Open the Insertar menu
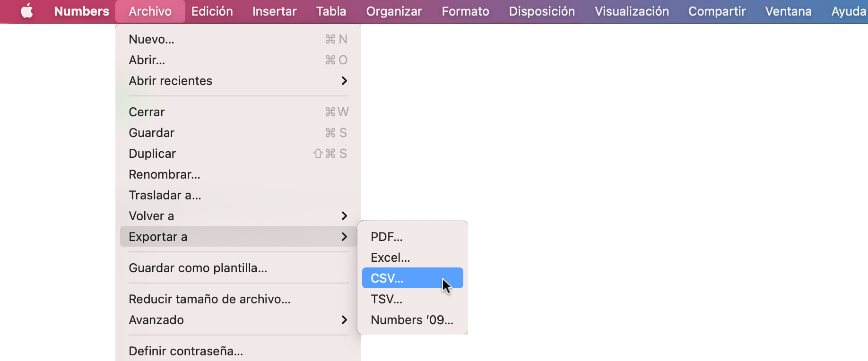Image resolution: width=868 pixels, height=361 pixels. coord(274,11)
